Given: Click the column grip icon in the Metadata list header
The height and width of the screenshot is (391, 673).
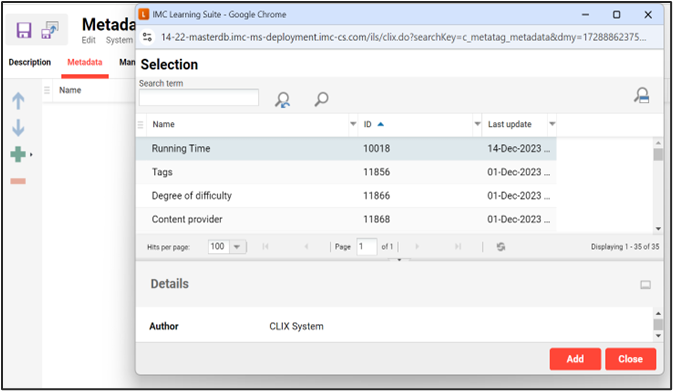Looking at the screenshot, I should pyautogui.click(x=47, y=90).
